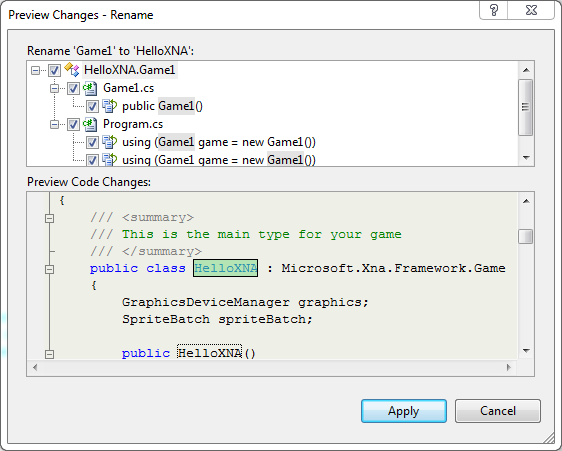The image size is (562, 451).
Task: Click the reference icon of last using statement
Action: (x=109, y=160)
